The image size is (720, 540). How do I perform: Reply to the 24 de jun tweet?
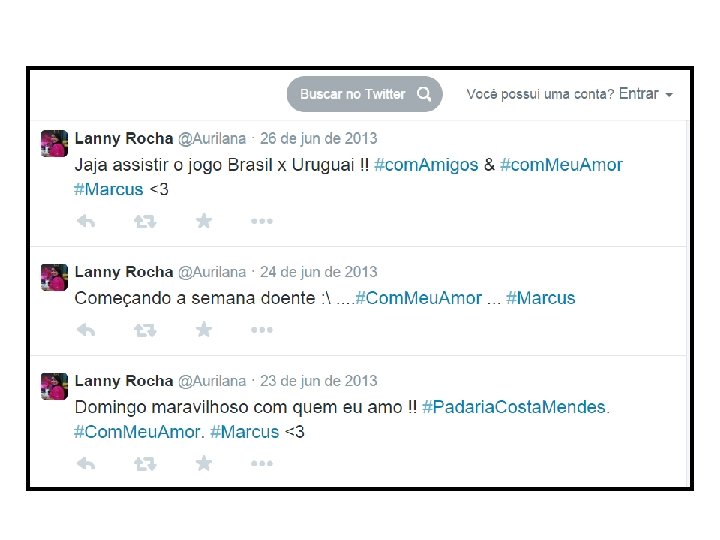pos(86,330)
